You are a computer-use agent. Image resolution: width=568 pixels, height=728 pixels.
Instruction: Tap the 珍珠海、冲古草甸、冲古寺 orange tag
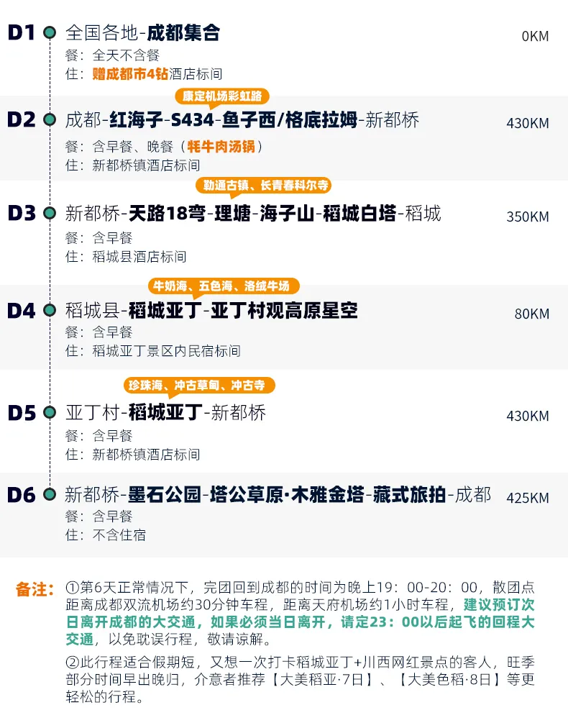[199, 385]
